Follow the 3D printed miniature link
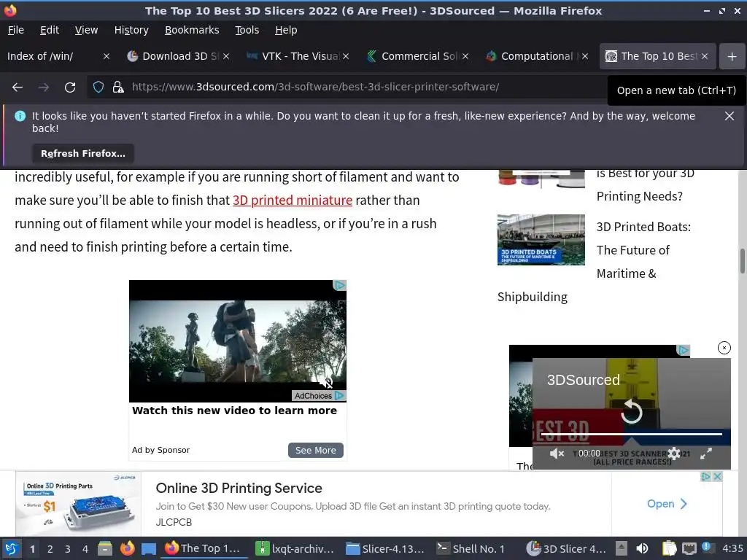 (x=292, y=200)
